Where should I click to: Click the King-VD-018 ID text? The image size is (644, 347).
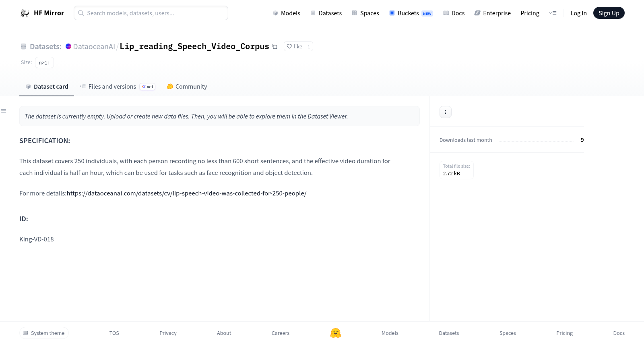(x=37, y=239)
